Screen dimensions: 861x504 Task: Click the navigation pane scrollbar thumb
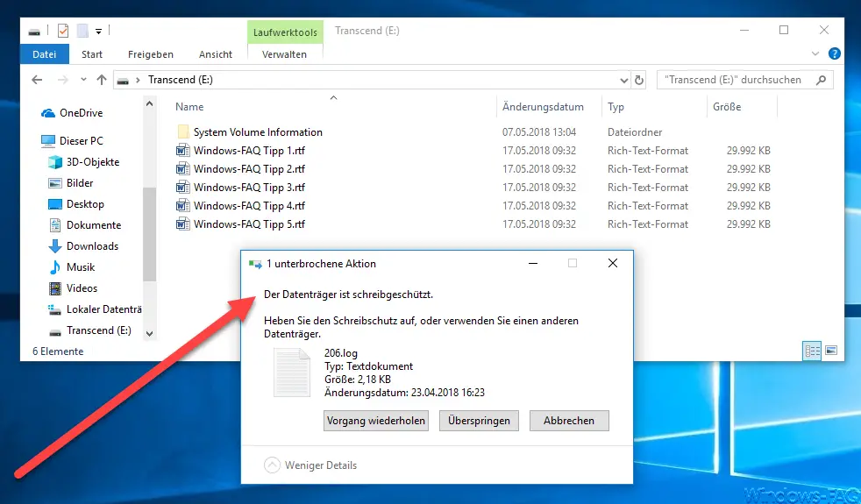point(149,234)
